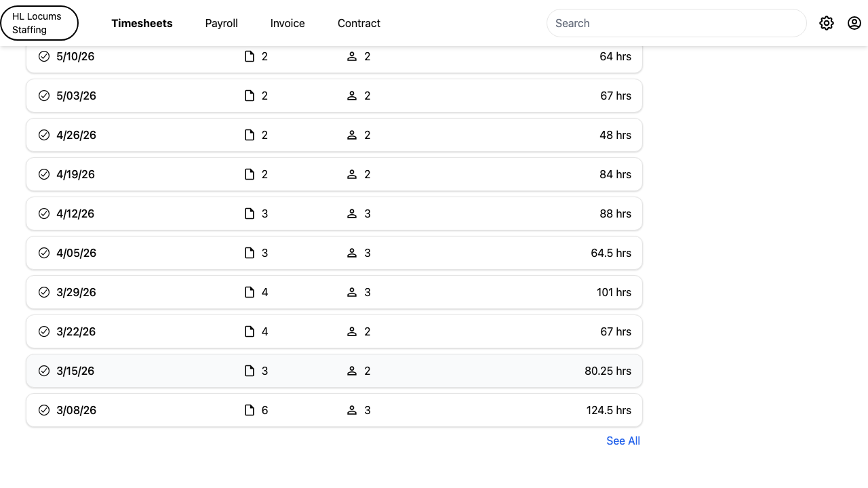Click the 84 hrs total
This screenshot has height=488, width=868.
point(616,174)
